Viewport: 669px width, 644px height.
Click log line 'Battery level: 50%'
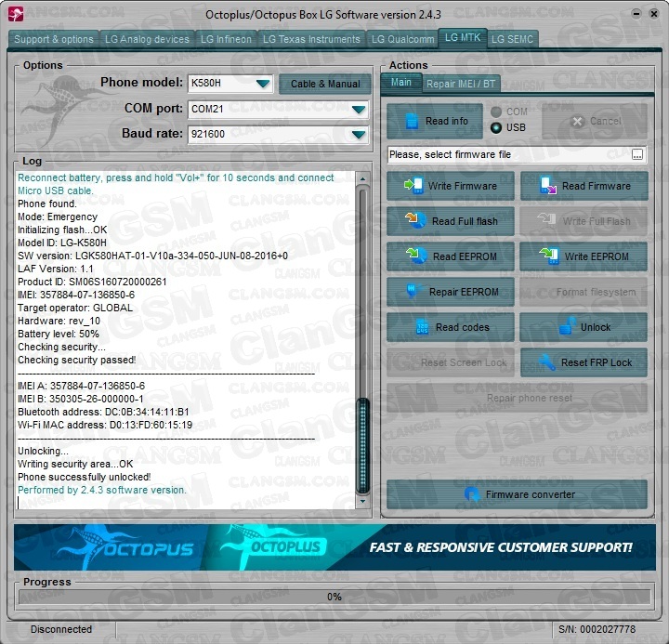tap(58, 334)
